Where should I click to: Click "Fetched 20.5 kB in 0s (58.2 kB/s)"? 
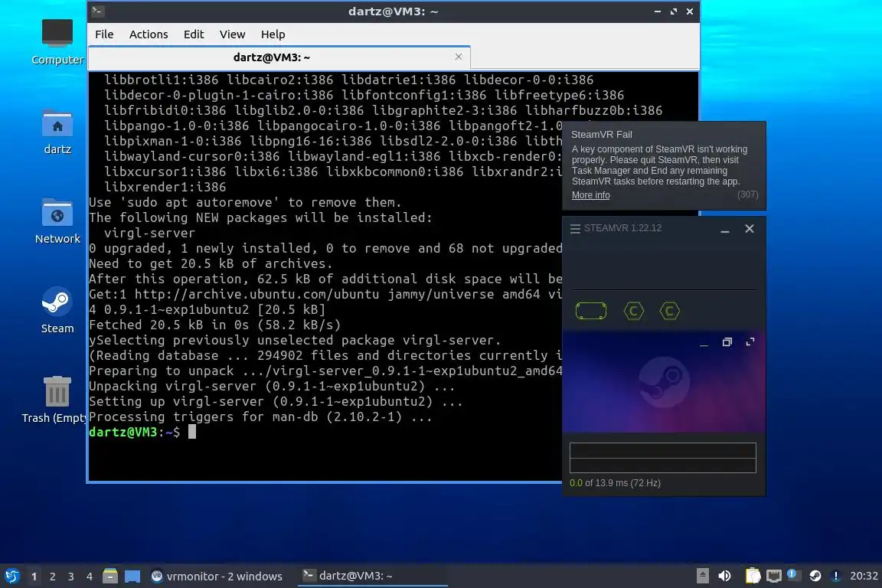[x=215, y=325]
